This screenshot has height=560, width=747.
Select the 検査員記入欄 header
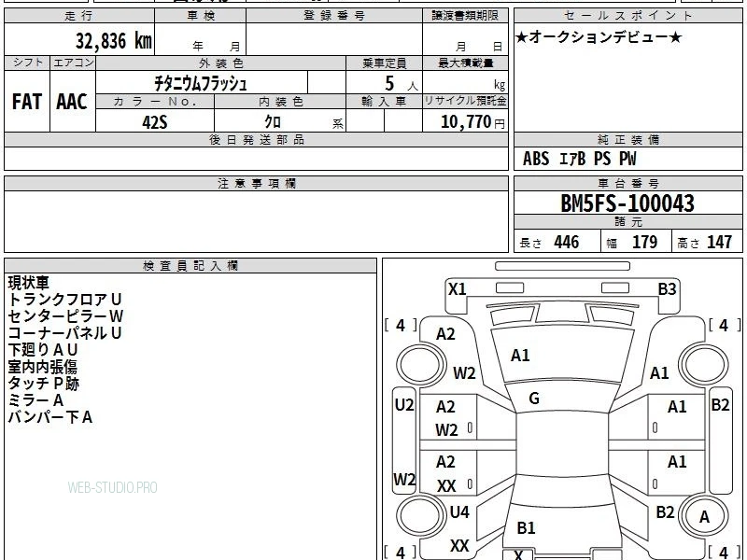[190, 266]
